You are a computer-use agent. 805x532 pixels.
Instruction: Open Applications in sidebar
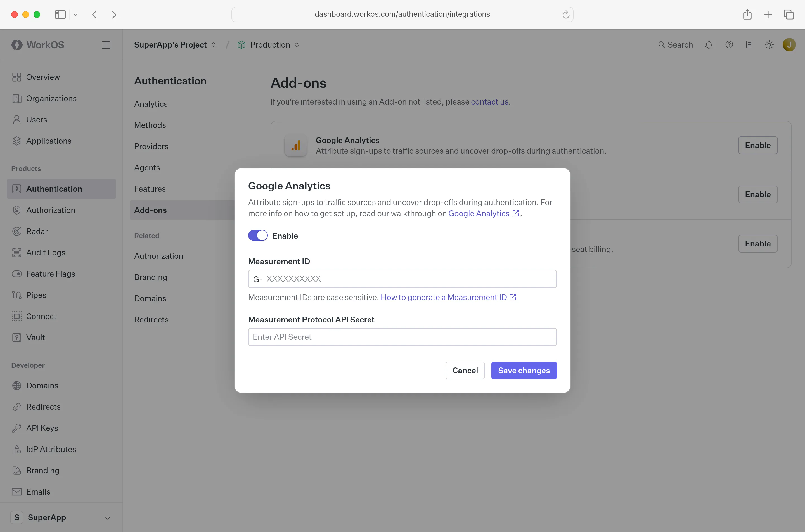(x=61, y=141)
